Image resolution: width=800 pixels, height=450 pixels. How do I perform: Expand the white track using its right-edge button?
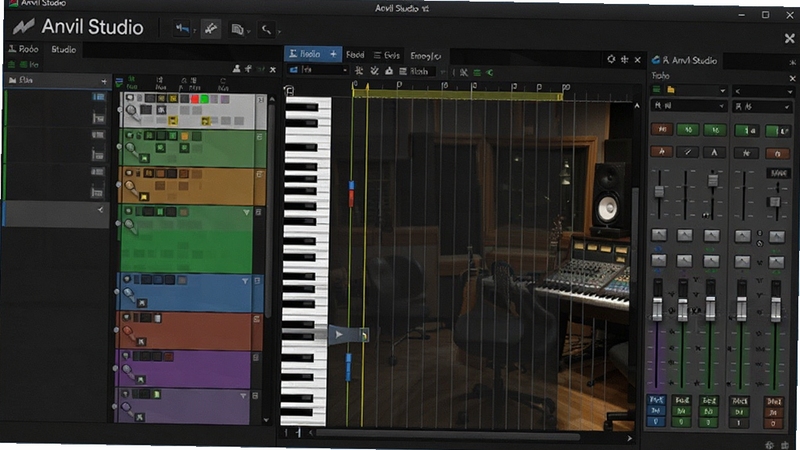(x=262, y=99)
